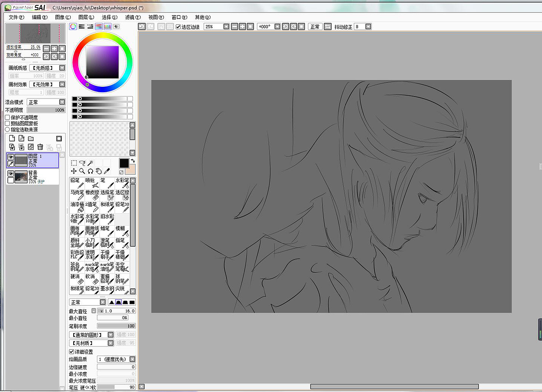This screenshot has width=542, height=392.
Task: Select the rectangular selection tool
Action: point(74,163)
